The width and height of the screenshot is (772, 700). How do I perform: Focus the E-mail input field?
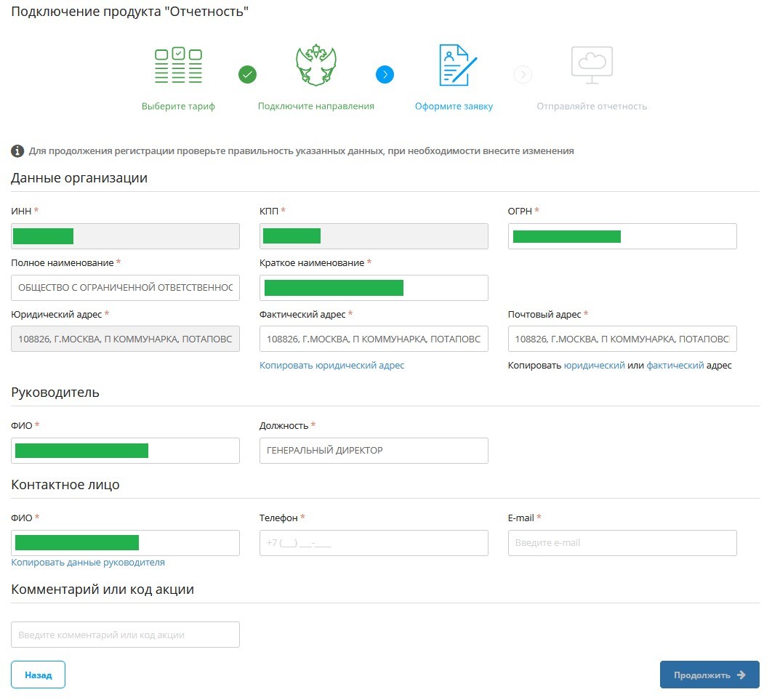(622, 543)
